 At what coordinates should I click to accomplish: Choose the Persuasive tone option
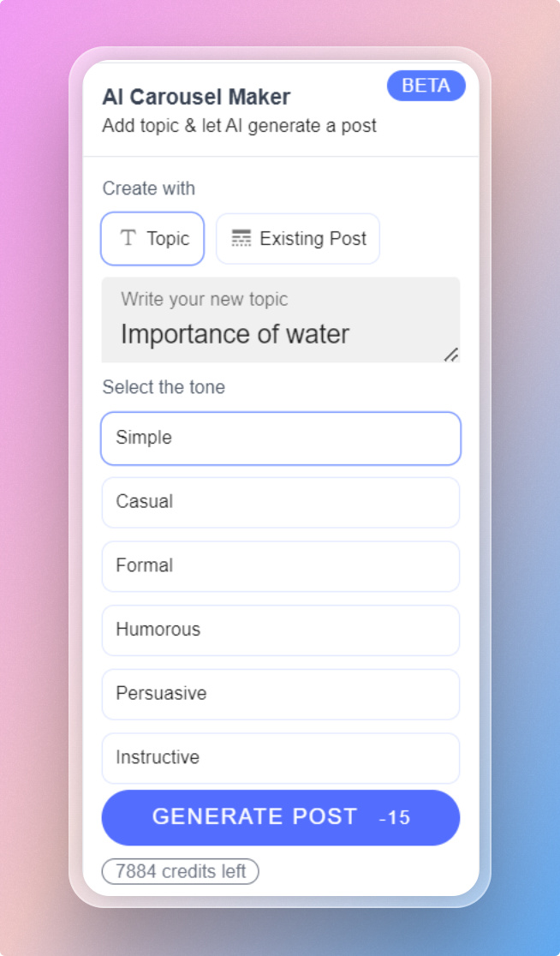pos(280,694)
